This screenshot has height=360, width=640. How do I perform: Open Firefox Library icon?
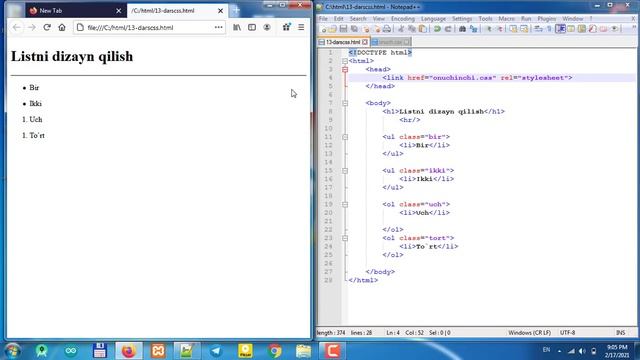[237, 27]
